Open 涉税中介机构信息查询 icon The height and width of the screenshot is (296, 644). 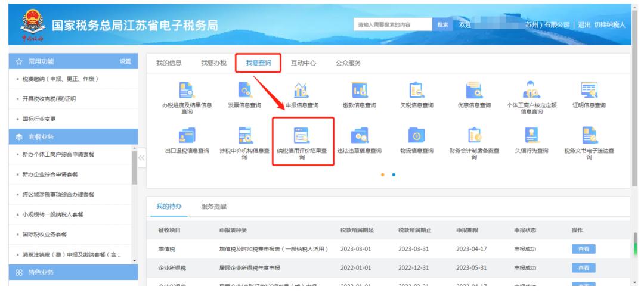(244, 135)
